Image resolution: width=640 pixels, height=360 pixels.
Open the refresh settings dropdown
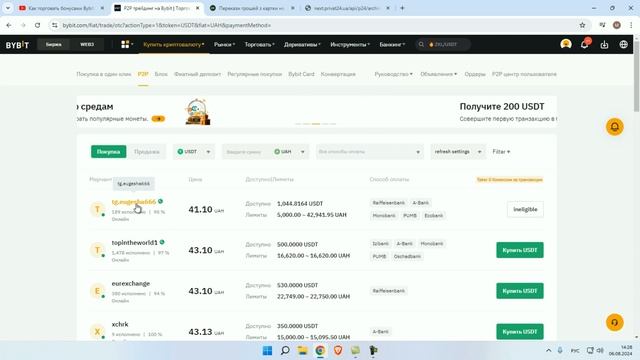coord(458,152)
